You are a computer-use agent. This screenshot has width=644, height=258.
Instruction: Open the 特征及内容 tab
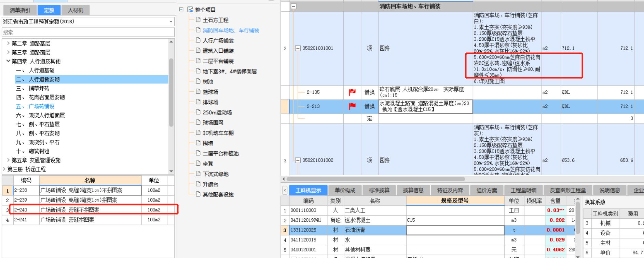[x=450, y=190]
